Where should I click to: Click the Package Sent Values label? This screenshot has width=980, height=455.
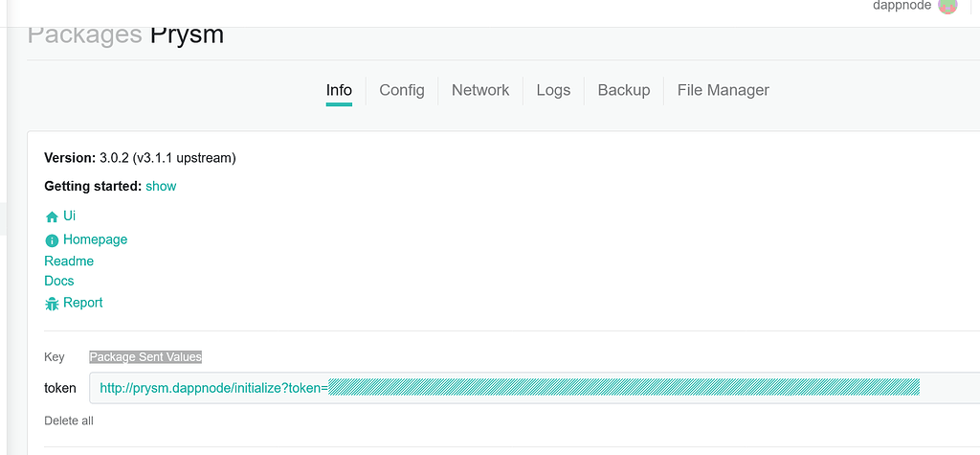pyautogui.click(x=145, y=356)
